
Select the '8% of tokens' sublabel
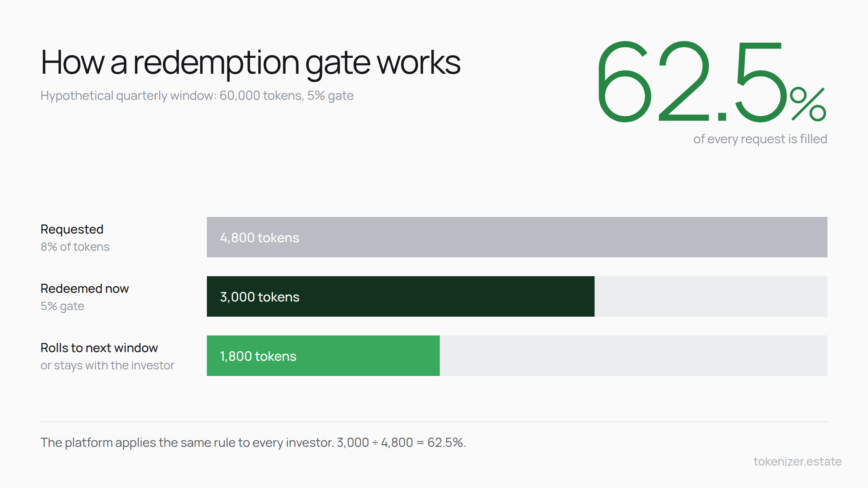pos(75,247)
